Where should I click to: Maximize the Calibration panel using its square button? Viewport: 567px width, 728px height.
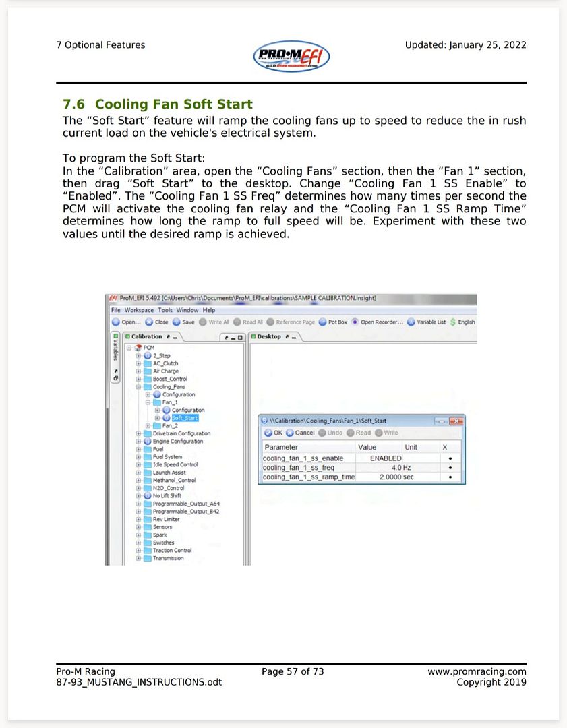(x=239, y=338)
